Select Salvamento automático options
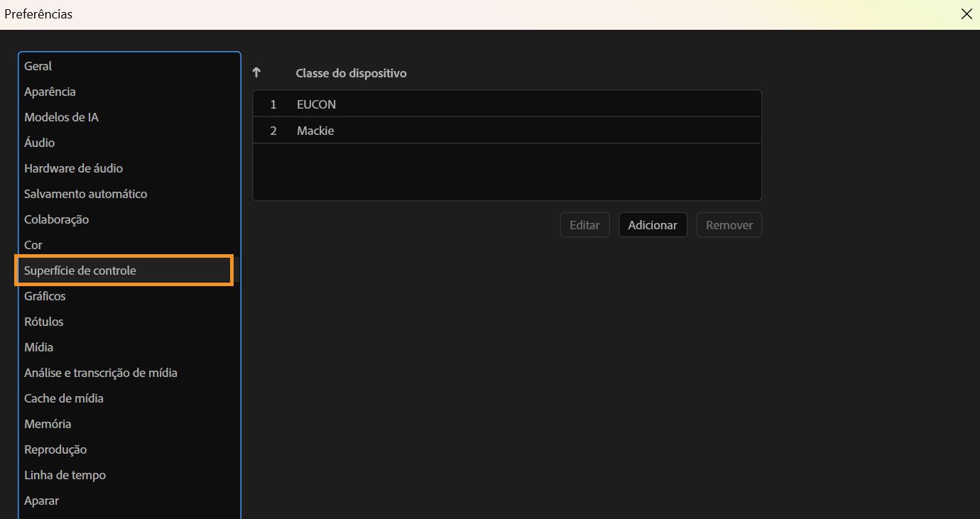The width and height of the screenshot is (980, 519). (x=85, y=193)
